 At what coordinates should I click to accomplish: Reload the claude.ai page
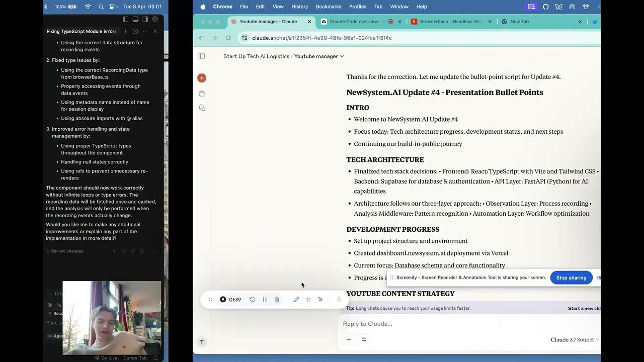tap(228, 38)
